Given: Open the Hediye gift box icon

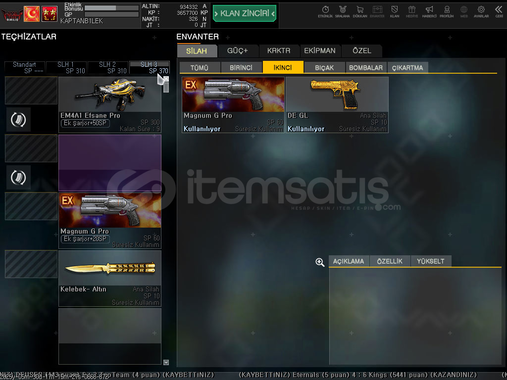Looking at the screenshot, I should pyautogui.click(x=412, y=11).
